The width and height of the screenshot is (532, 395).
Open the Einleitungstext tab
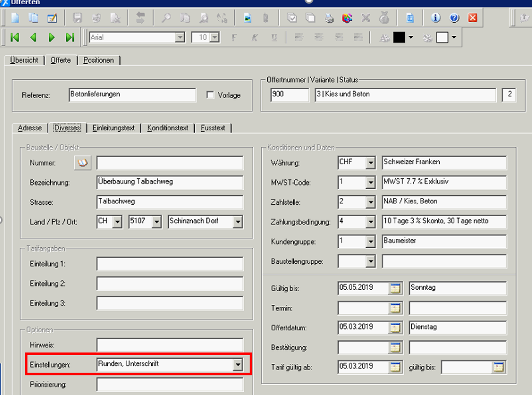(x=113, y=128)
